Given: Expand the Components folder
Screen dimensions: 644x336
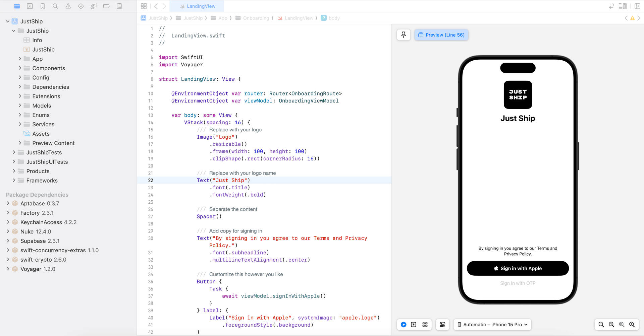Looking at the screenshot, I should pyautogui.click(x=20, y=68).
